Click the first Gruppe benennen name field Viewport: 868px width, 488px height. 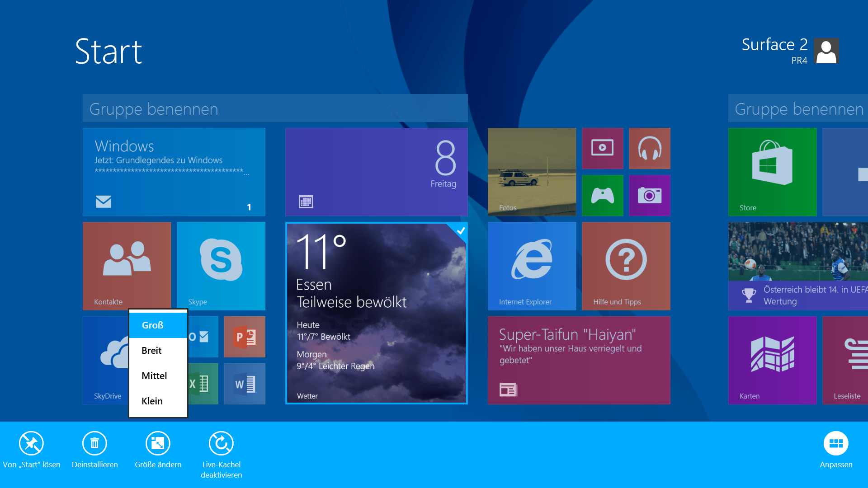tap(275, 108)
